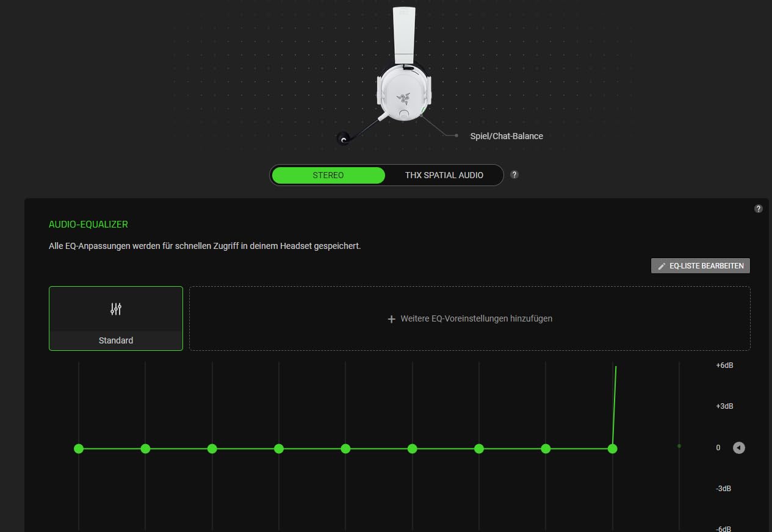Click the AUDIO-EQUALIZER heading
772x532 pixels.
pos(88,225)
